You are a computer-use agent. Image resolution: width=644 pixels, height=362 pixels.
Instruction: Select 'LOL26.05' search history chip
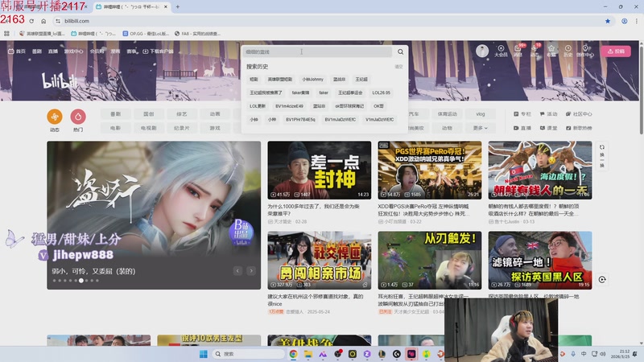[381, 93]
